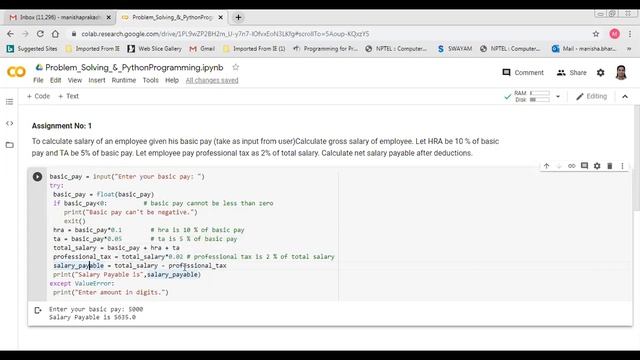This screenshot has width=640, height=360.
Task: Open the Edit menu
Action: [56, 80]
